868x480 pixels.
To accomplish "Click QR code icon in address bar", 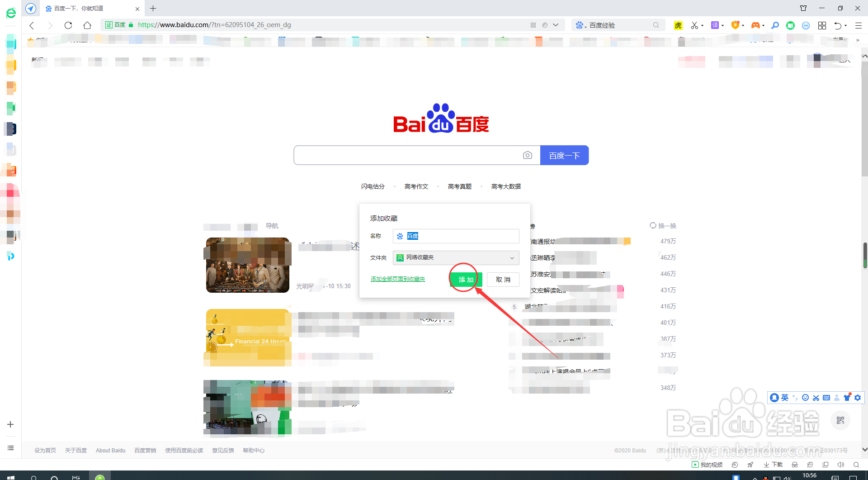I will 533,25.
